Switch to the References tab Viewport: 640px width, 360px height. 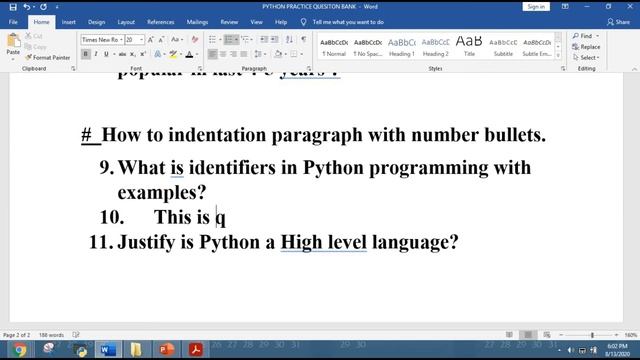(x=160, y=22)
